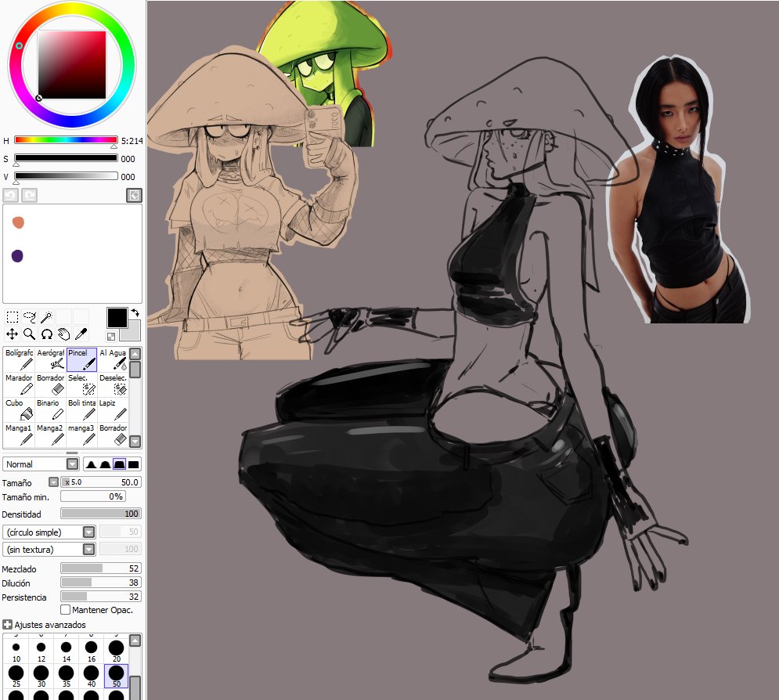Expand Ajustes avanzados settings

pos(7,625)
